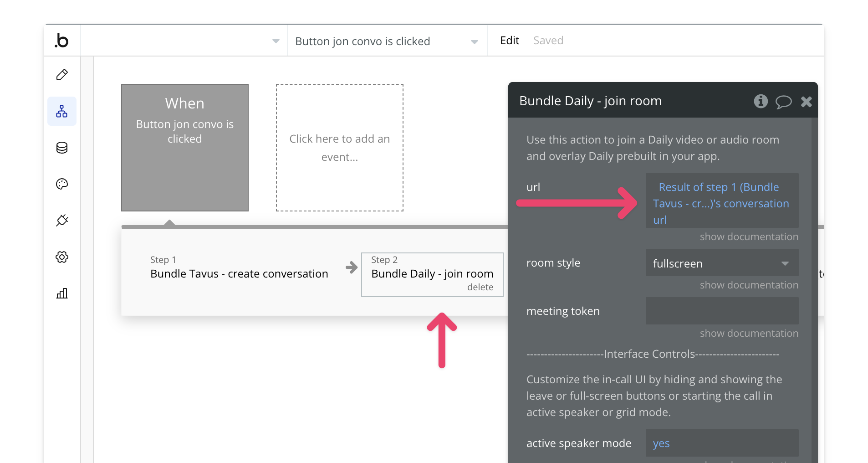Open the room style fullscreen dropdown
Viewport: 868px width, 463px height.
tap(722, 263)
